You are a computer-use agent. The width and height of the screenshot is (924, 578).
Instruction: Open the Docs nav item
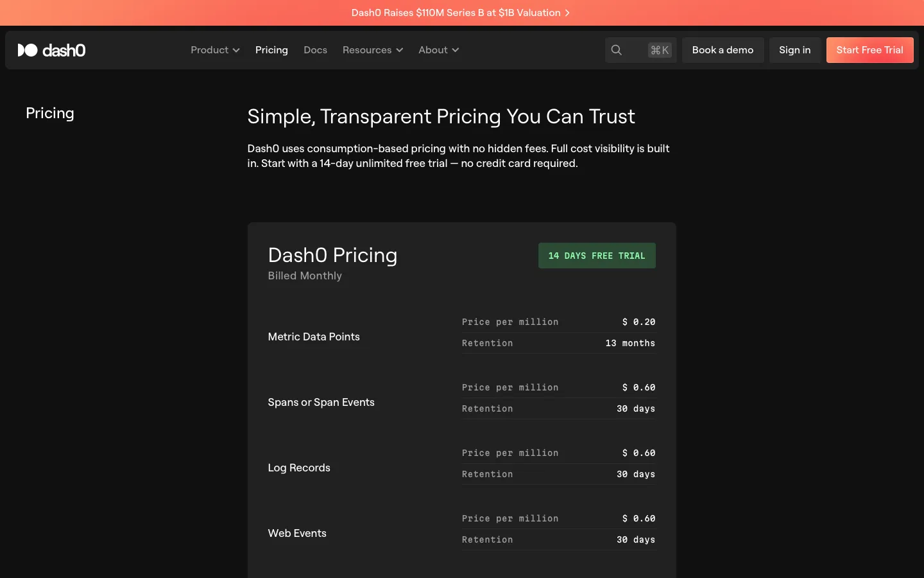315,50
